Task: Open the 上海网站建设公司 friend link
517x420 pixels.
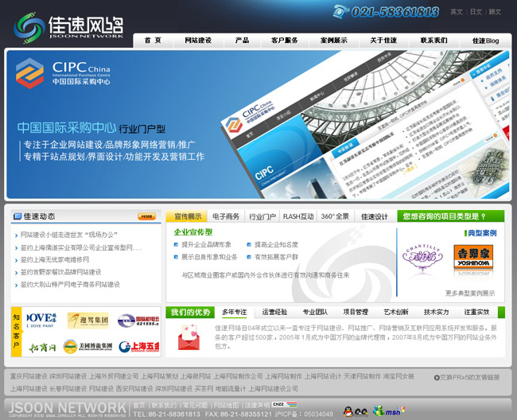Action: tap(274, 389)
